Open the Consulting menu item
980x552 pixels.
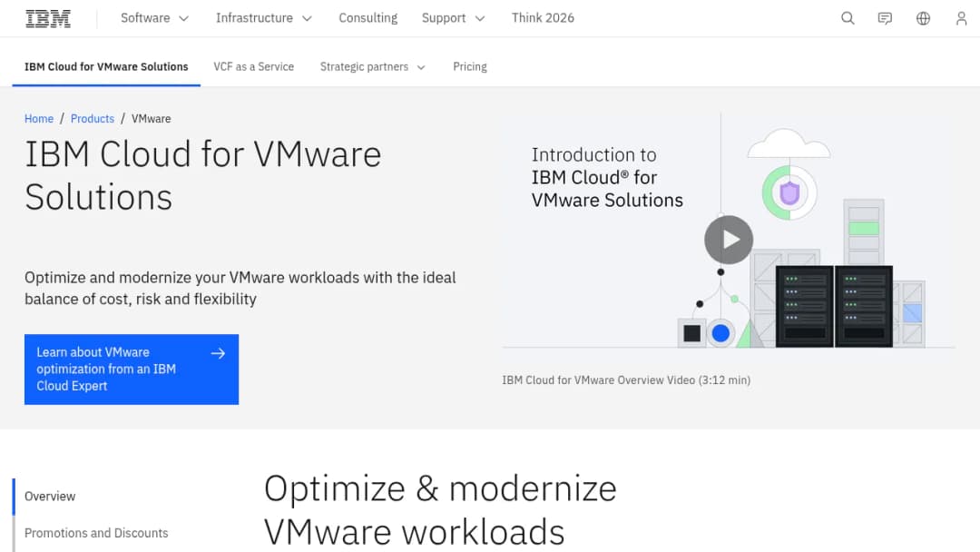pyautogui.click(x=368, y=18)
